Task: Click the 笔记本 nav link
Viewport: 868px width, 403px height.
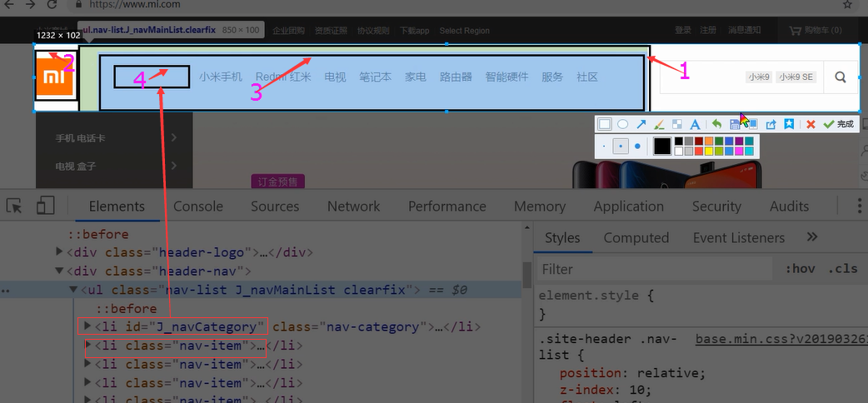Action: click(376, 77)
